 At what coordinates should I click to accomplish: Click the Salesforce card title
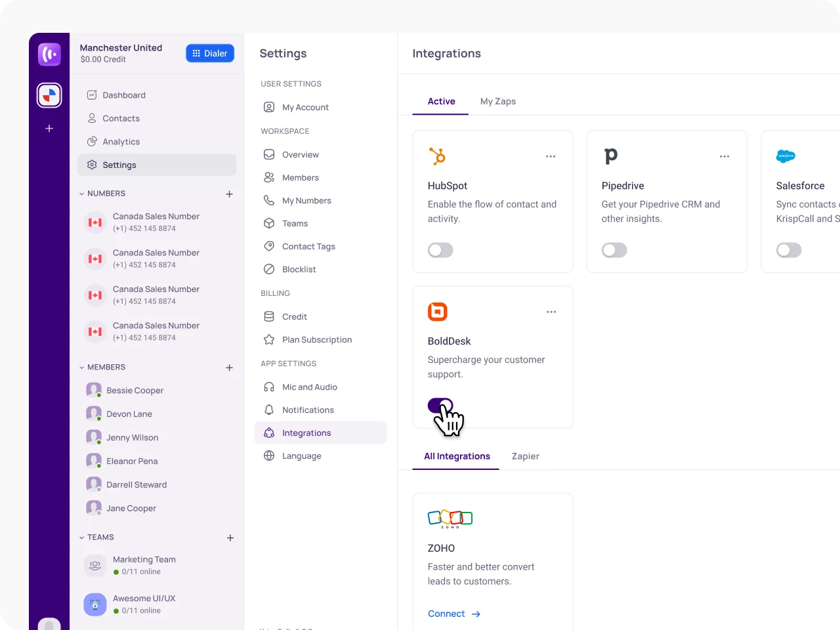(x=800, y=186)
